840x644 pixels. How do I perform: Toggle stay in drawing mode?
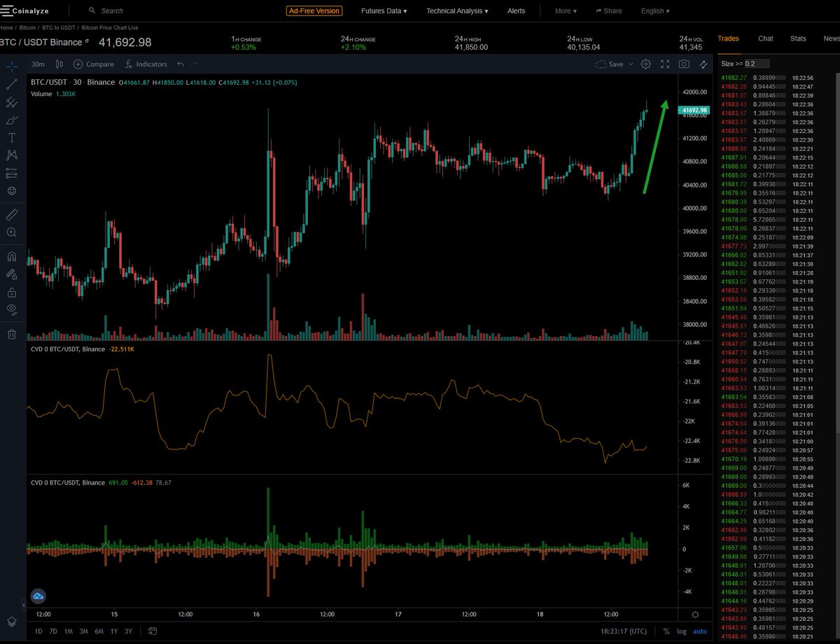point(12,274)
